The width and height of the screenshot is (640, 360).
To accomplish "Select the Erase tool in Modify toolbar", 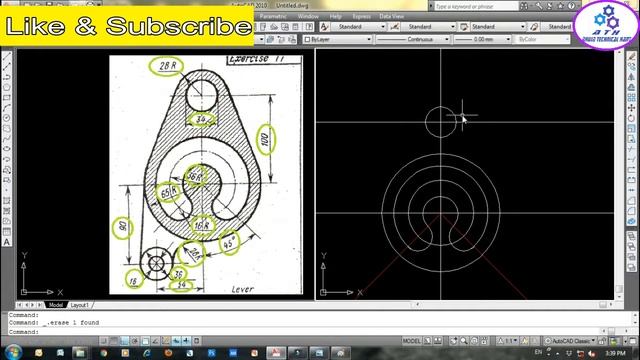I will point(631,56).
